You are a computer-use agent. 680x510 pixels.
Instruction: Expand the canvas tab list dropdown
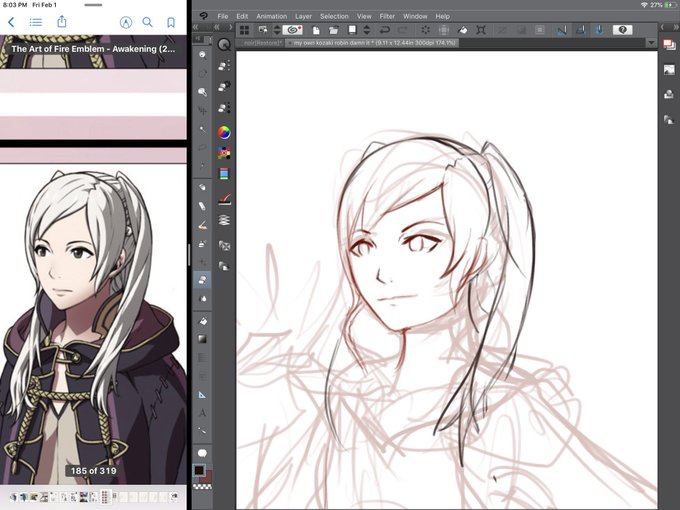(651, 43)
